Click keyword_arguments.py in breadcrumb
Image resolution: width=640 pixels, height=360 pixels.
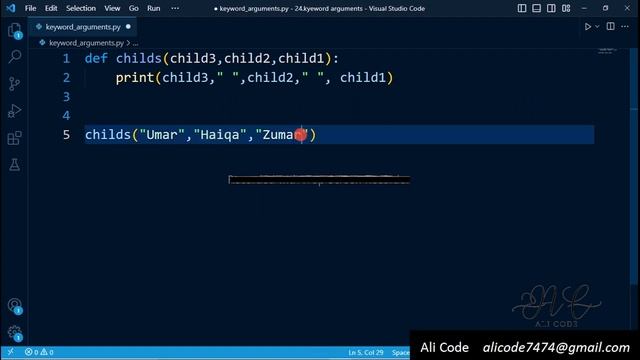point(87,43)
